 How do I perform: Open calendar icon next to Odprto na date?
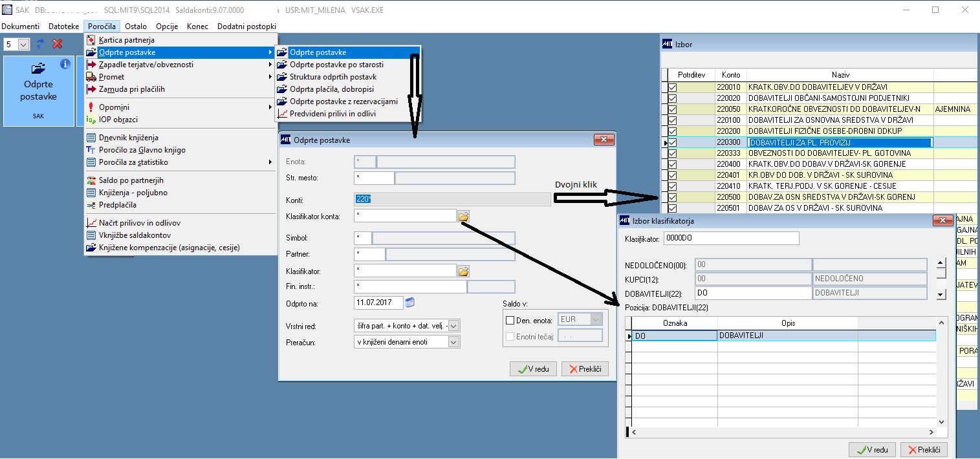[409, 302]
